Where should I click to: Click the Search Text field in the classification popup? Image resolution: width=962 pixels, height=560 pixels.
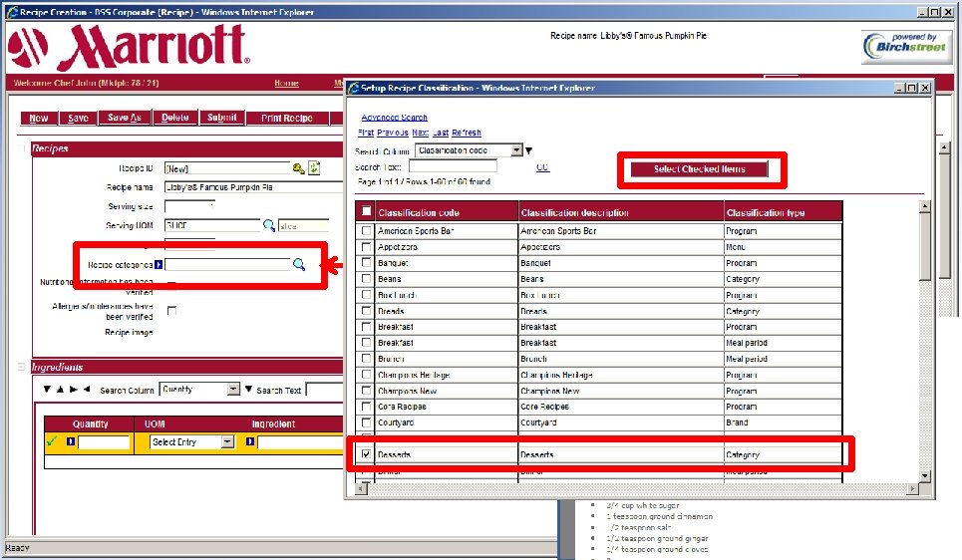[x=453, y=166]
